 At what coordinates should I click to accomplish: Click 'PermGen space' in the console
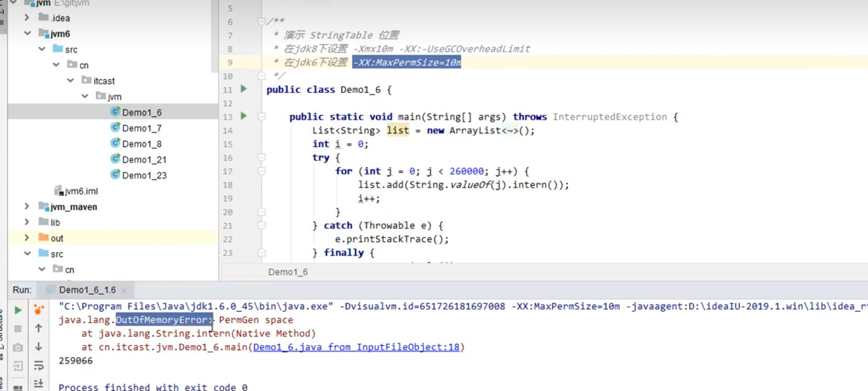pyautogui.click(x=256, y=320)
